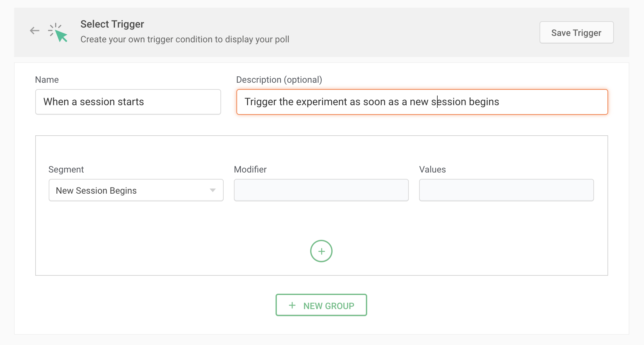Click into the Description text field
644x345 pixels.
click(545, 102)
